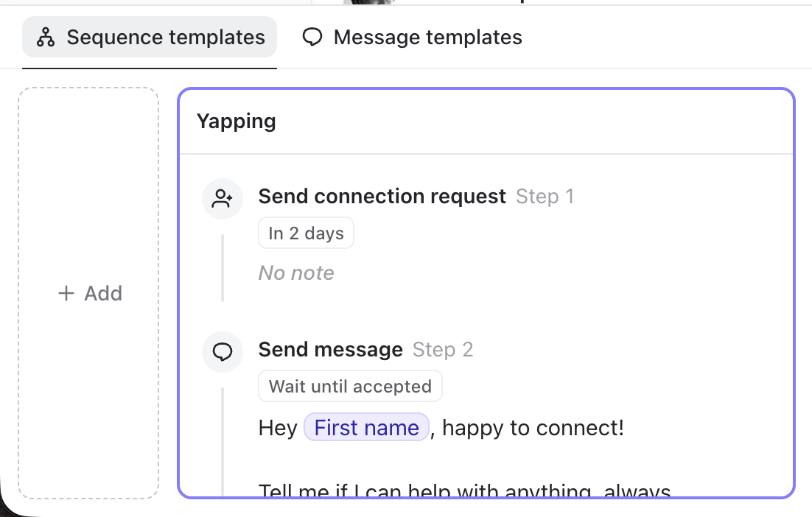This screenshot has height=517, width=812.
Task: Click the add-person icon for Step 1
Action: coord(223,199)
